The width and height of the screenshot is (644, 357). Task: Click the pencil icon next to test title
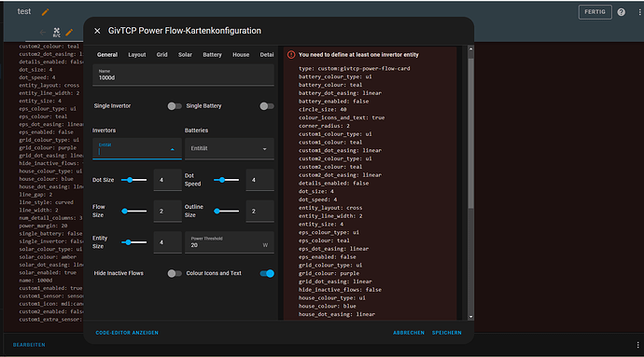coord(45,12)
